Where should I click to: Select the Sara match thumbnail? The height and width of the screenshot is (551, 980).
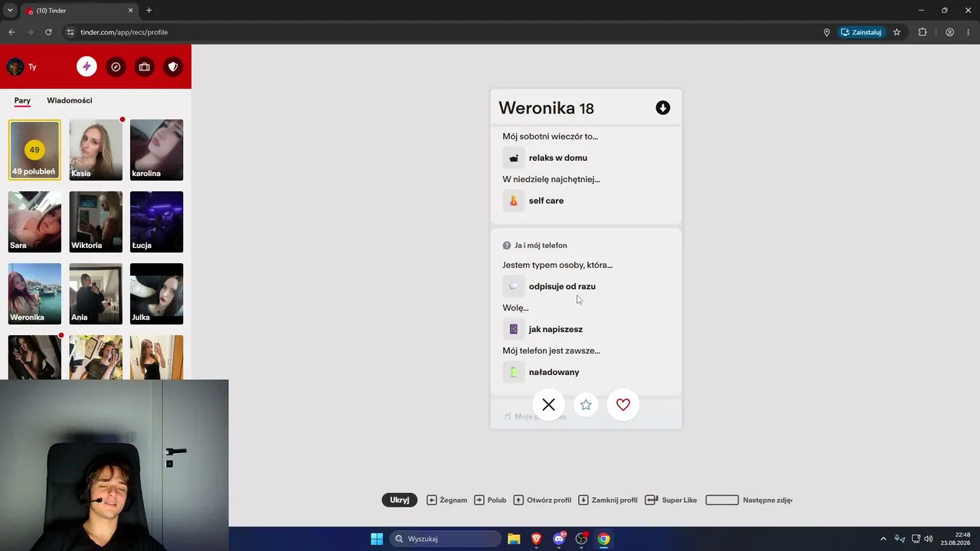click(34, 222)
